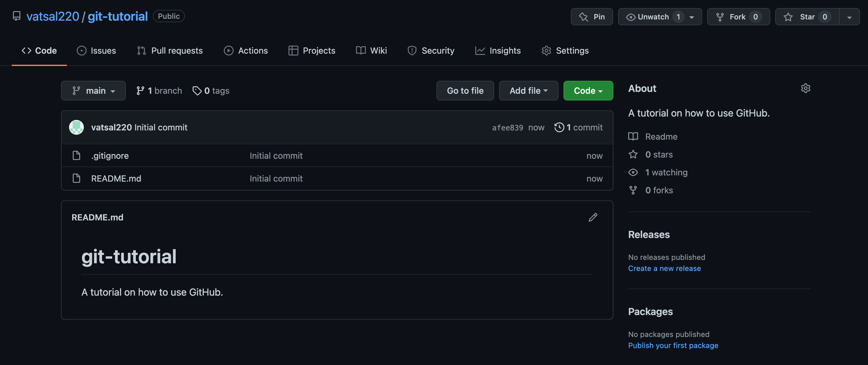This screenshot has width=868, height=365.
Task: Open the vatsal220 author link in commit row
Action: [x=112, y=127]
